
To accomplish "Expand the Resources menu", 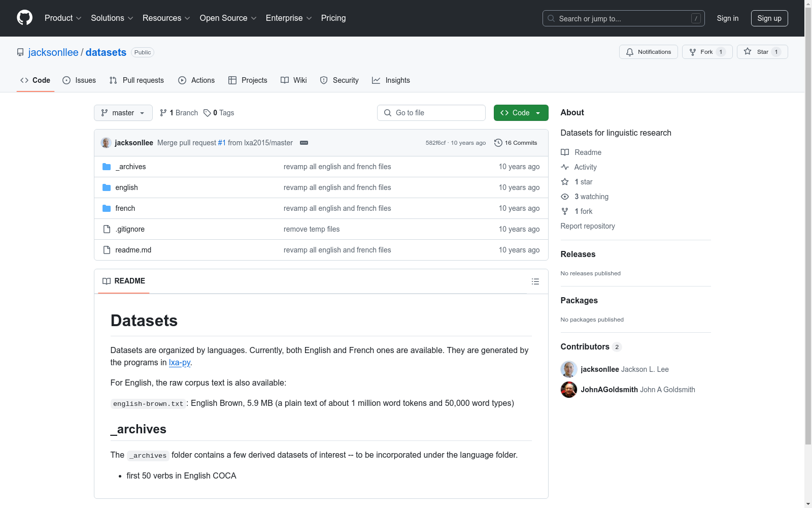I will (x=166, y=18).
